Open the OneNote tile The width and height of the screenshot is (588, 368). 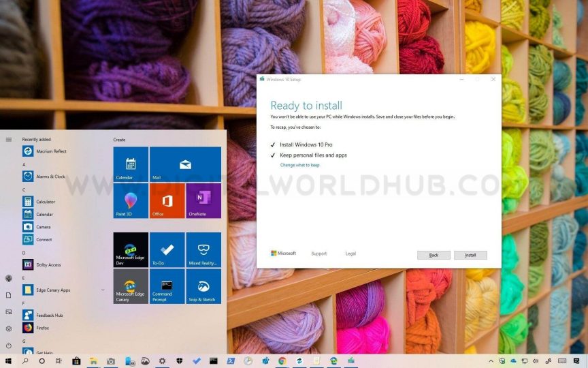[x=203, y=201]
